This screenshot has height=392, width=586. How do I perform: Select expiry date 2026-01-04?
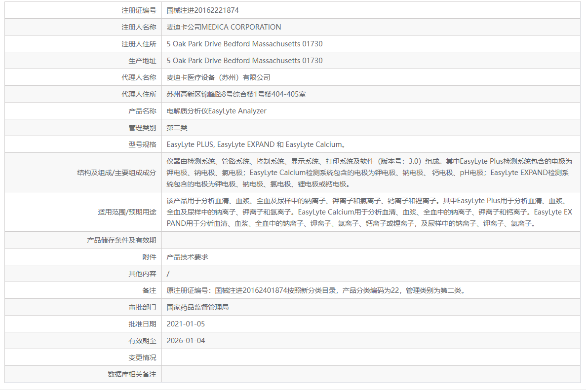pos(186,341)
